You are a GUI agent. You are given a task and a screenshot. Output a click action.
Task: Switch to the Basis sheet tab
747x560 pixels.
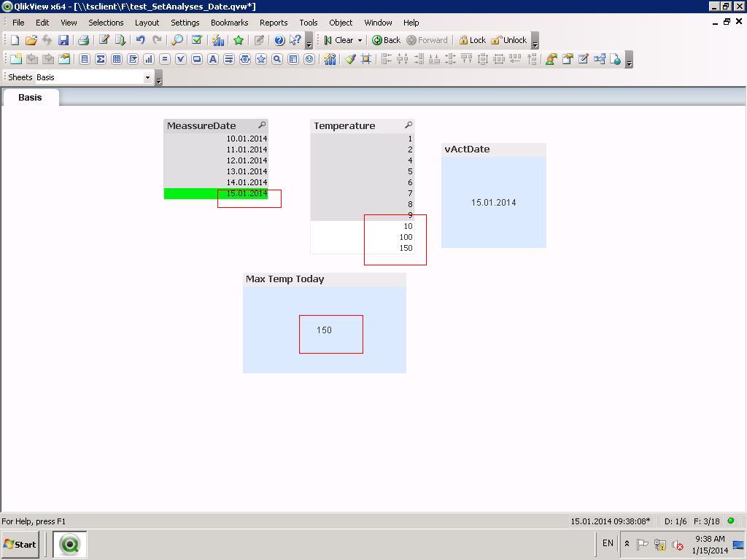click(30, 97)
